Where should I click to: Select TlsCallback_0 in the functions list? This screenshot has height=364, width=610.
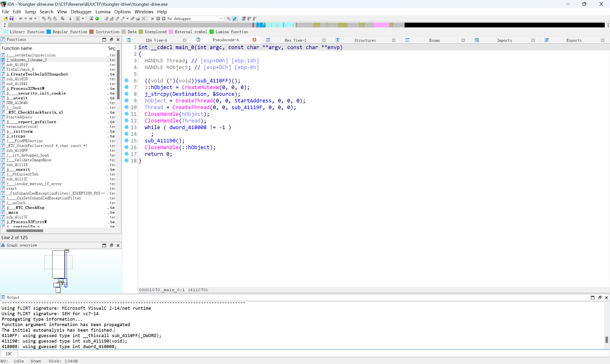point(20,69)
